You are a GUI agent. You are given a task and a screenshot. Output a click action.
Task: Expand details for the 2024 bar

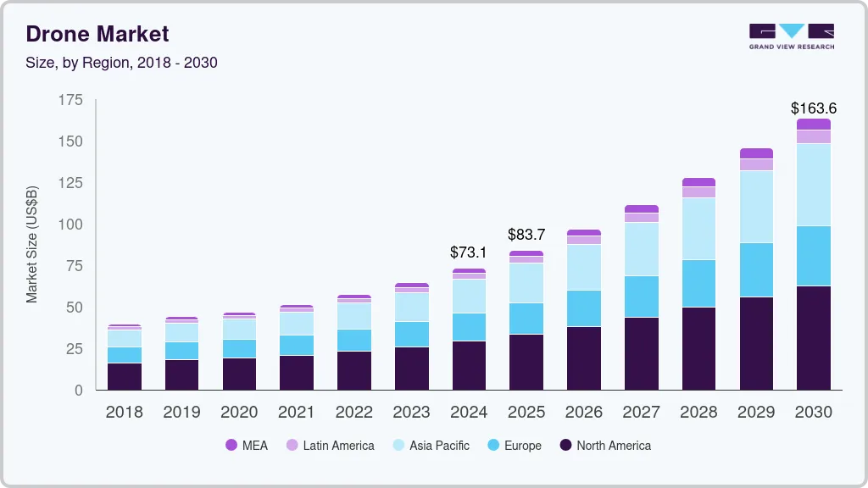point(469,330)
